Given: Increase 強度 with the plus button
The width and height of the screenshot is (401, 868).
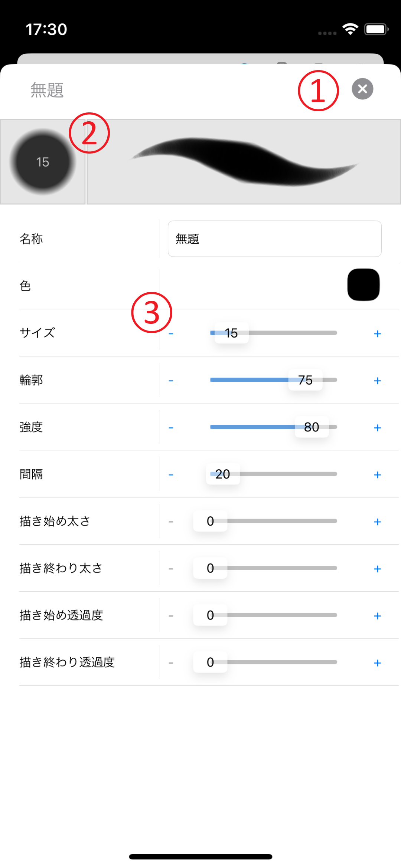Looking at the screenshot, I should [377, 428].
